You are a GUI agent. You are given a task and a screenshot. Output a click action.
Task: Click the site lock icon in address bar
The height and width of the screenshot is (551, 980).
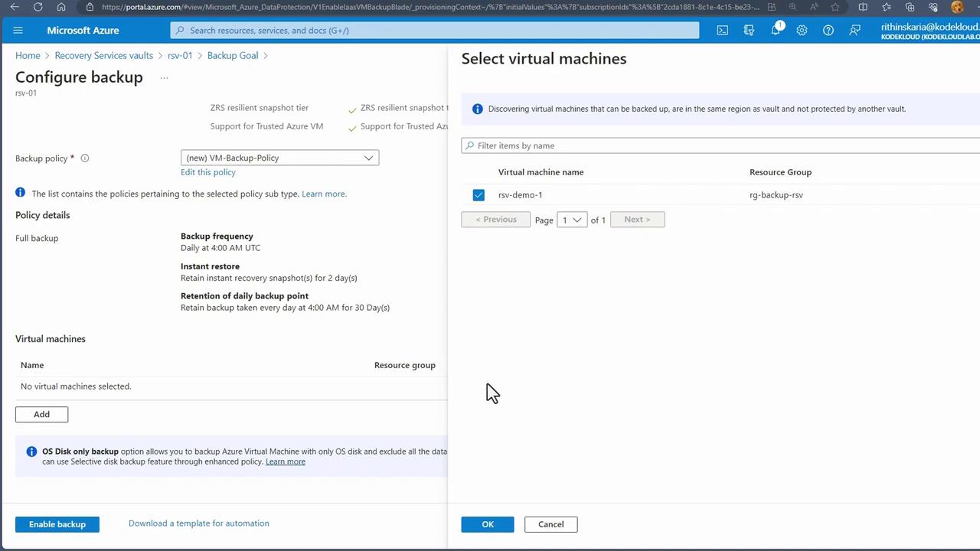click(90, 7)
